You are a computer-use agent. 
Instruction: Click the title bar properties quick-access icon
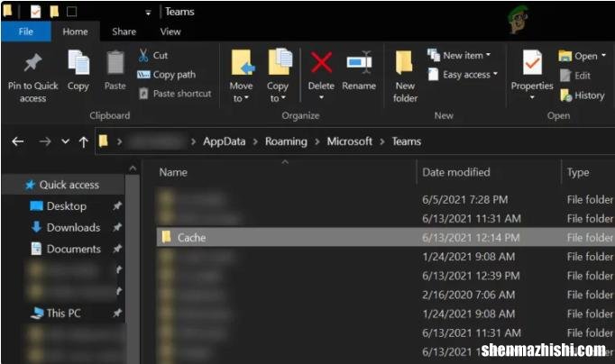(x=36, y=12)
